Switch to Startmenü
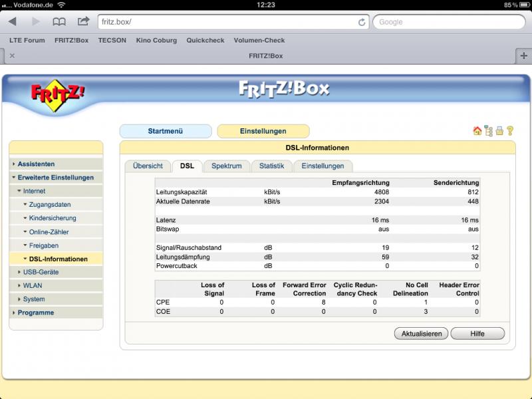Screen dimensions: 532x399 coord(166,131)
